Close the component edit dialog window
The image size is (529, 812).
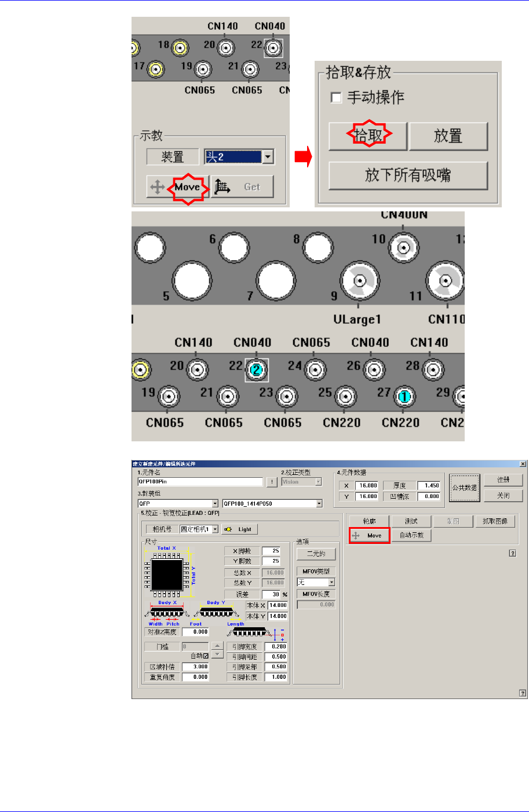point(523,464)
